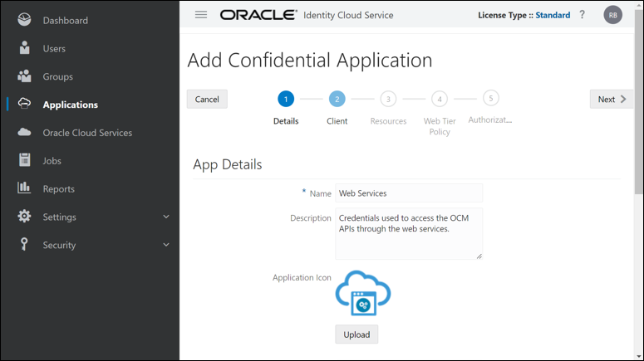Select step 4 Web Tier Policy circle
Image resolution: width=644 pixels, height=361 pixels.
tap(440, 99)
